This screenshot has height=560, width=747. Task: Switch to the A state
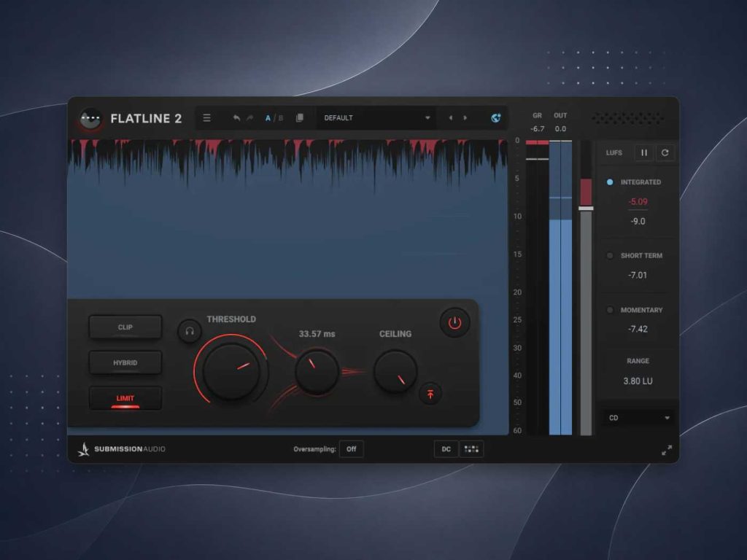(x=268, y=118)
